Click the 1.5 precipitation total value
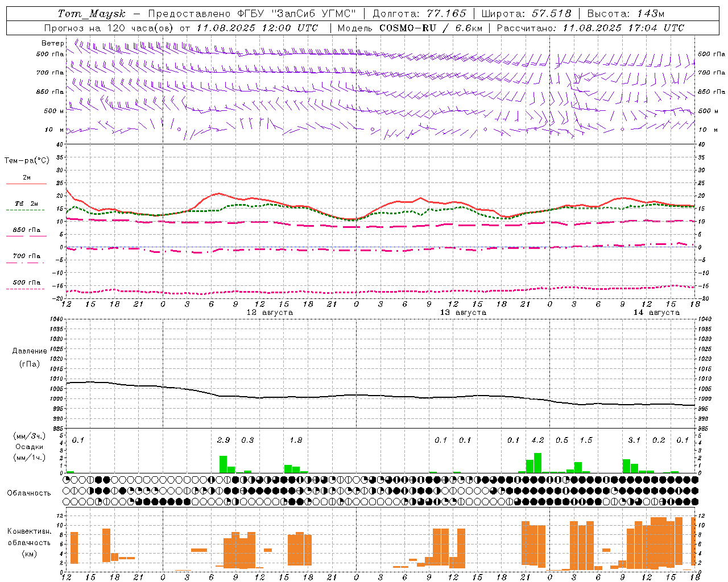This screenshot has width=728, height=582. click(586, 440)
